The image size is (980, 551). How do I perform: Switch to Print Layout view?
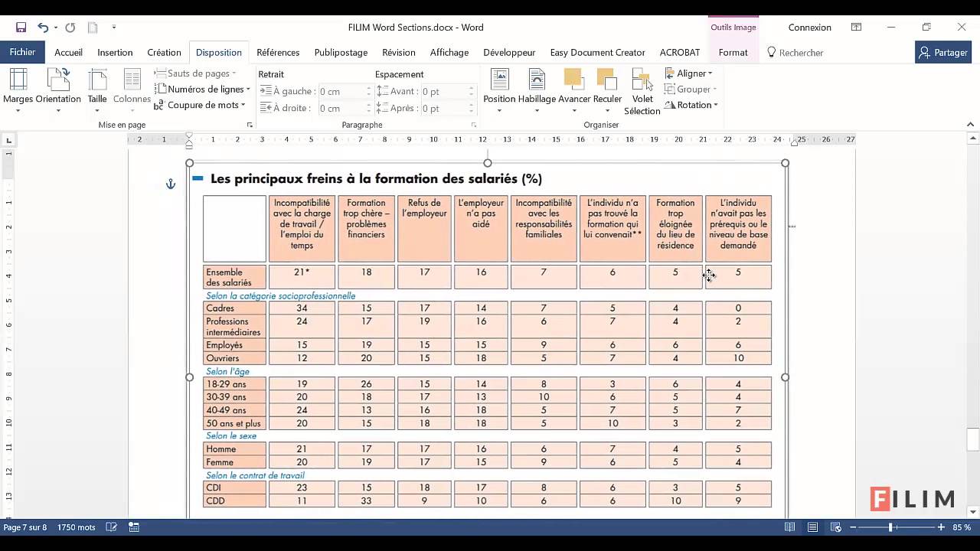(x=813, y=527)
